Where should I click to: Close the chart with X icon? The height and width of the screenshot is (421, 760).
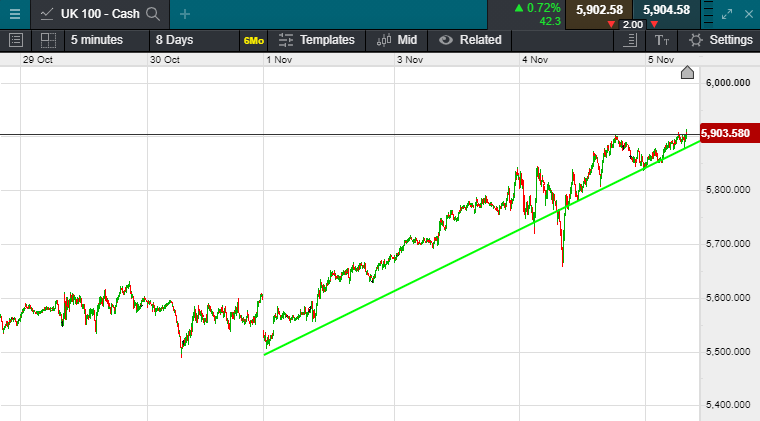click(x=749, y=14)
